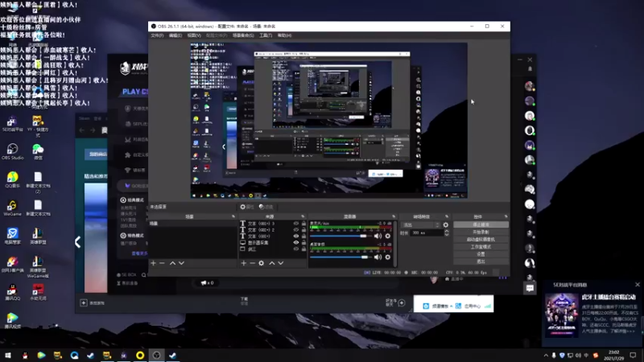Hide the 文本 (GDI+) source without number
This screenshot has width=644, height=362.
(x=296, y=236)
